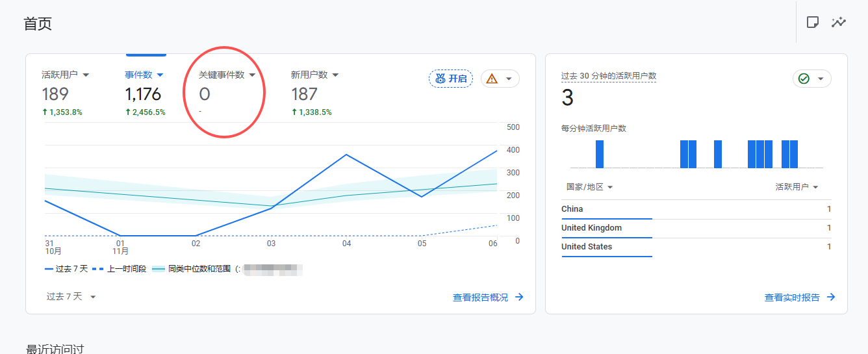Expand the 新用户数 metric dropdown
The image size is (868, 354).
(335, 75)
